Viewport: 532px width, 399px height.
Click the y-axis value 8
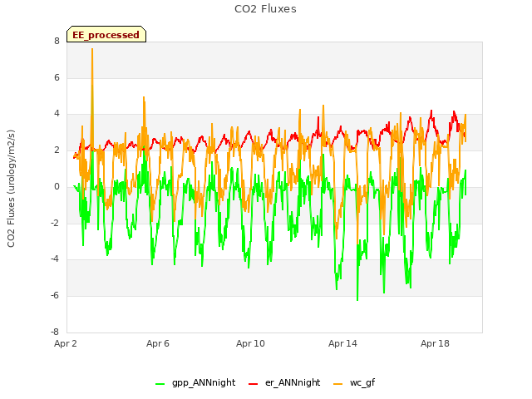(57, 42)
